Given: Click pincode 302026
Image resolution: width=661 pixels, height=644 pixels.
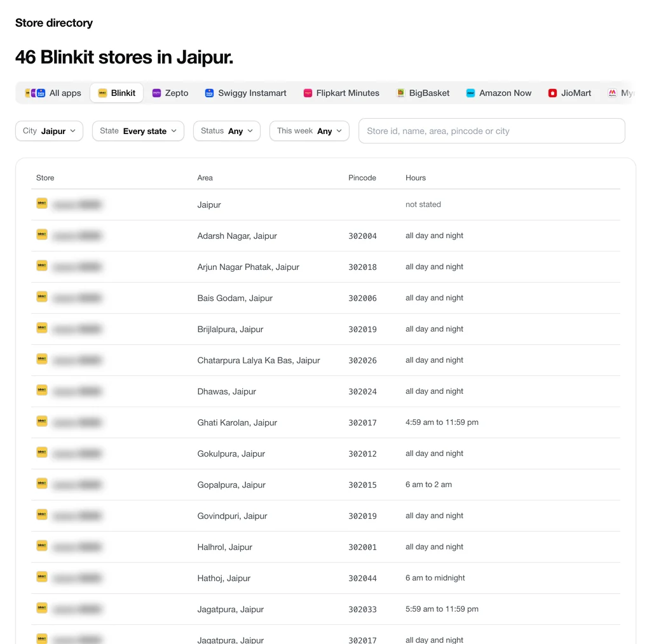Looking at the screenshot, I should (362, 361).
